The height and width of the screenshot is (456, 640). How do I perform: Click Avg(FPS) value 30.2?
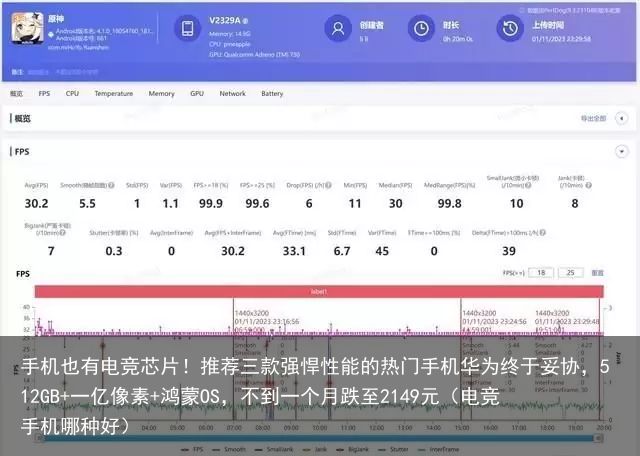[x=36, y=203]
